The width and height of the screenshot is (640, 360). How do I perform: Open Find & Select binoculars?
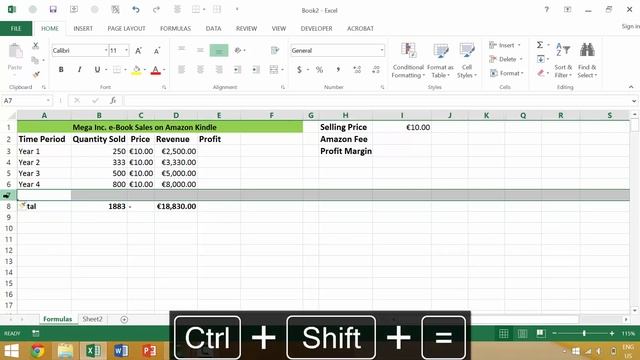(x=587, y=59)
